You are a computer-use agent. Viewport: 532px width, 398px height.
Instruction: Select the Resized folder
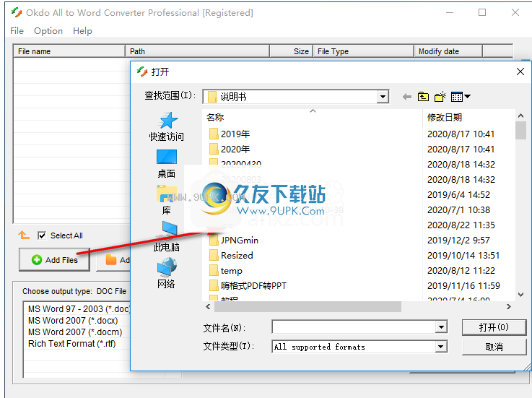pos(231,256)
